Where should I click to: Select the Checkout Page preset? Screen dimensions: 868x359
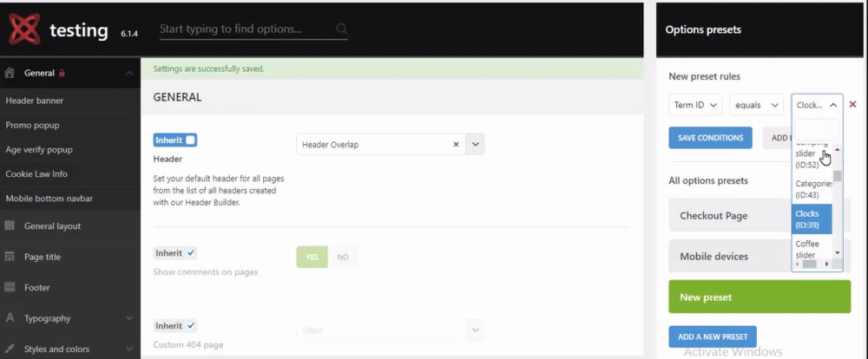click(x=730, y=216)
